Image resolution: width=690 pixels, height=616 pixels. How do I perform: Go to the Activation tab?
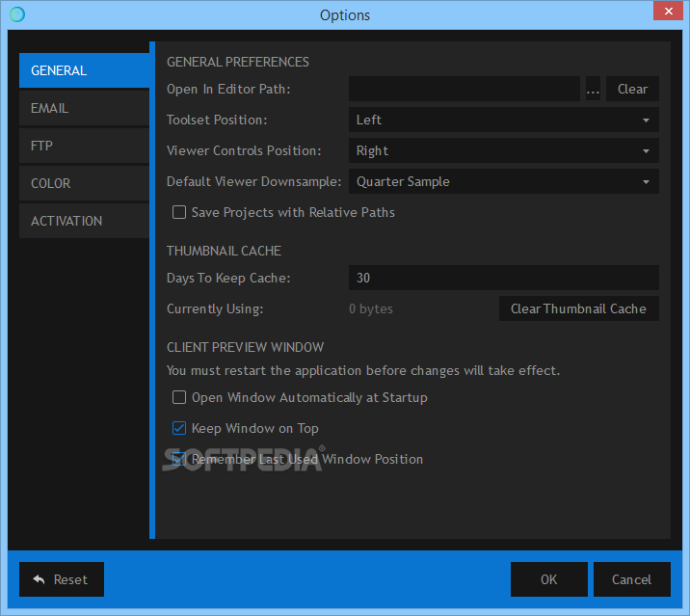pyautogui.click(x=84, y=221)
